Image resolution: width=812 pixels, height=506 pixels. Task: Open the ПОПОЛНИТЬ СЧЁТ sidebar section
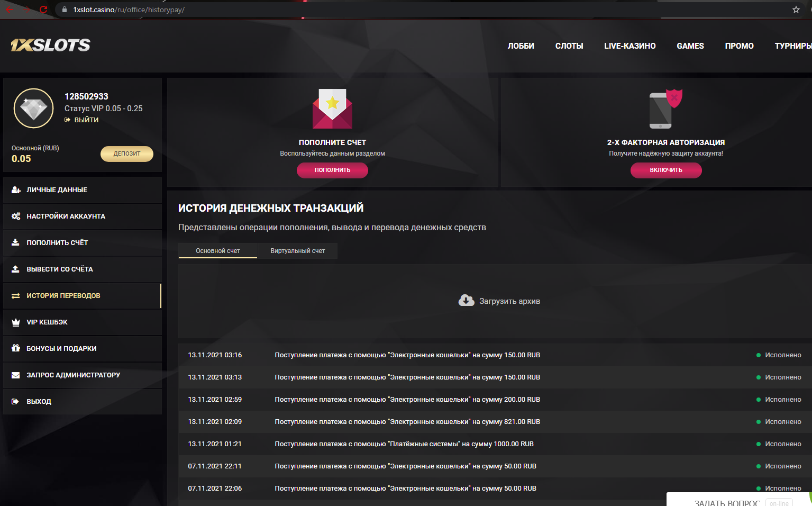point(83,243)
